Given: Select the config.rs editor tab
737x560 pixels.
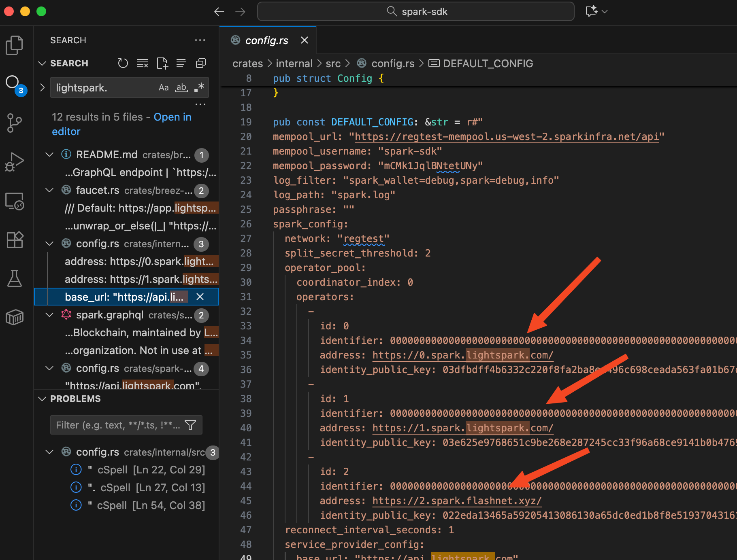Looking at the screenshot, I should [x=266, y=40].
